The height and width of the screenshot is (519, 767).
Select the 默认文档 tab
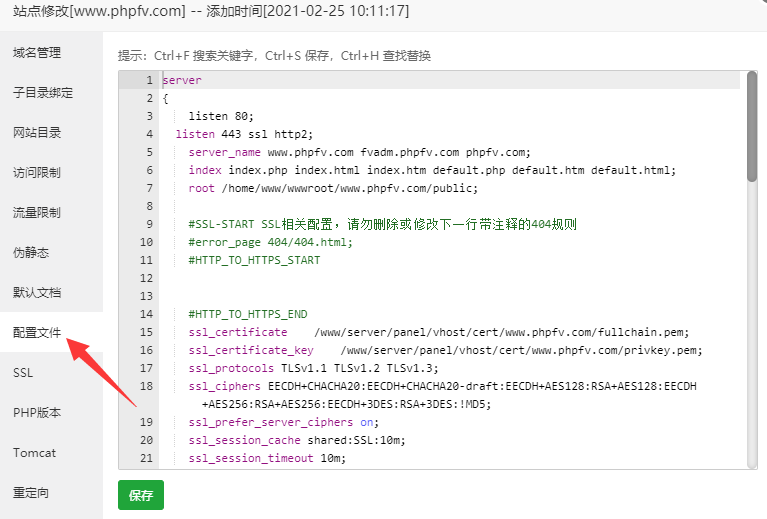[37, 293]
